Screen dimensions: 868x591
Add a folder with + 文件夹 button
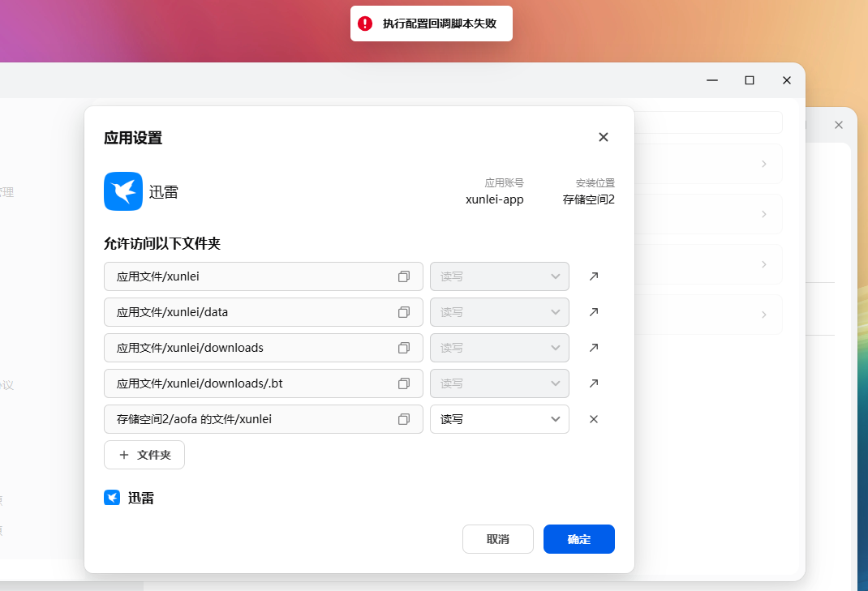[144, 455]
